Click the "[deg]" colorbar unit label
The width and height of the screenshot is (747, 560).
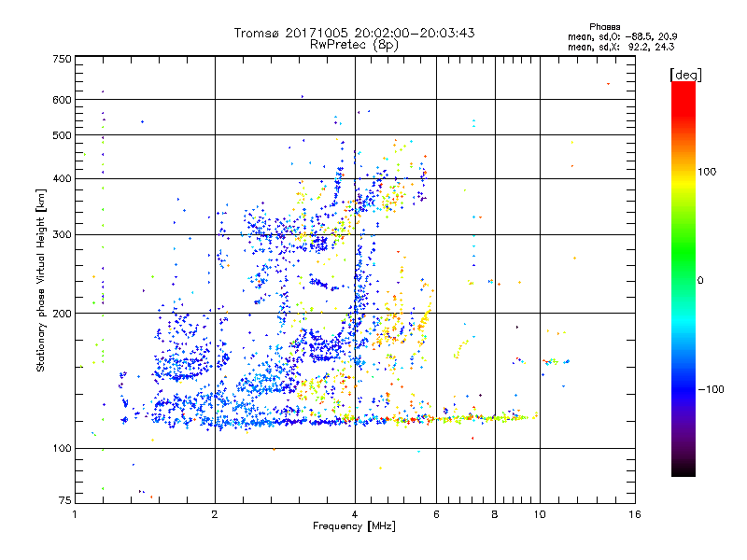coord(685,75)
